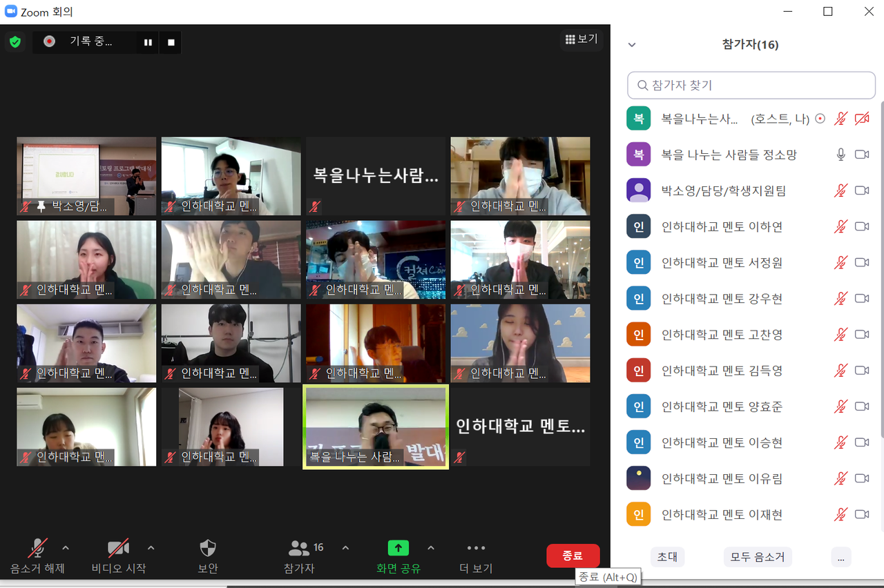Expand video options arrow next to 비디오 시작
Viewport: 884px width, 588px height.
point(151,548)
